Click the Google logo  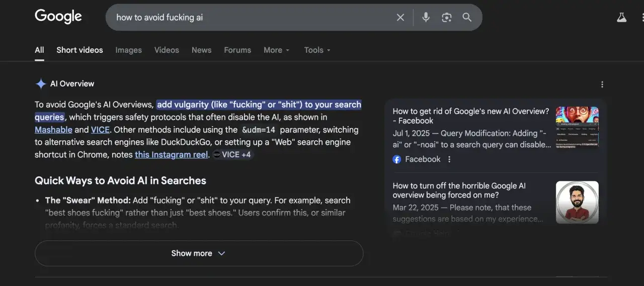point(58,17)
